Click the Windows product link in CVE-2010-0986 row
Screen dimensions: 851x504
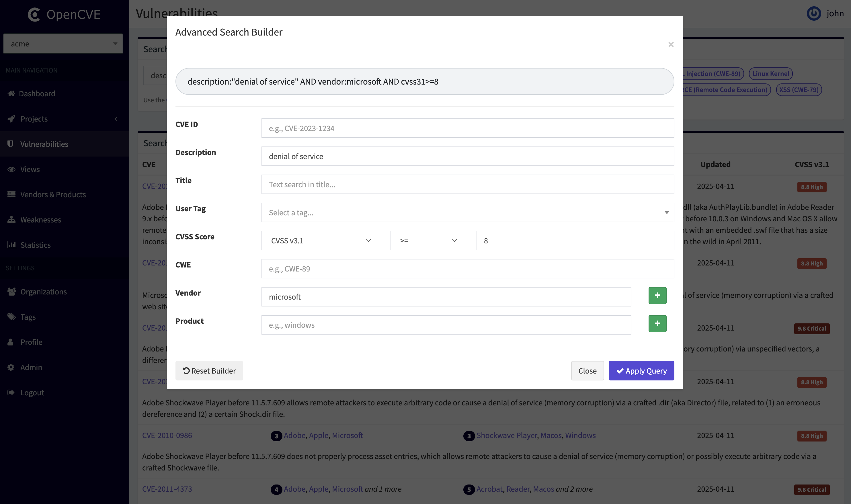coord(580,435)
